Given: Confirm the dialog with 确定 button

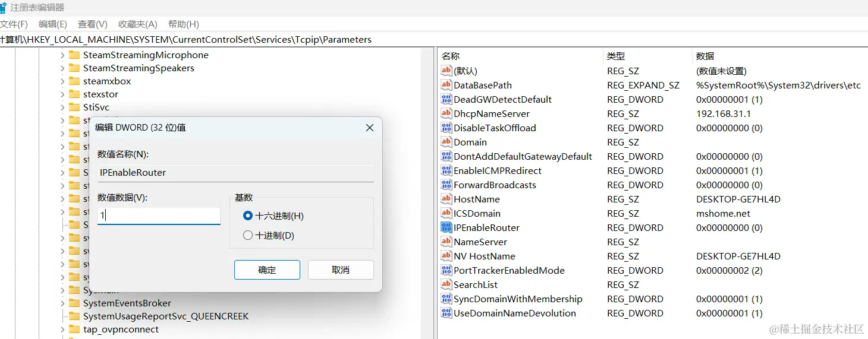Looking at the screenshot, I should (267, 270).
